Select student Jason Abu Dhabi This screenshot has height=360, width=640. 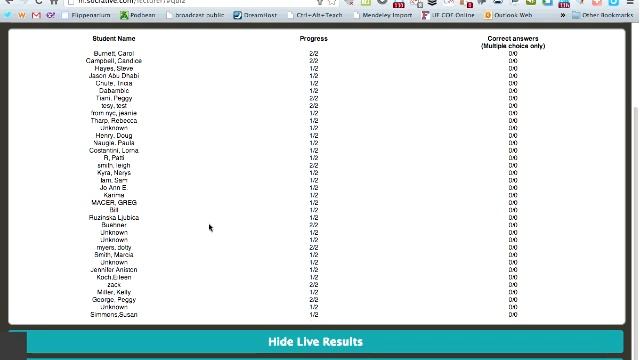[x=114, y=76]
